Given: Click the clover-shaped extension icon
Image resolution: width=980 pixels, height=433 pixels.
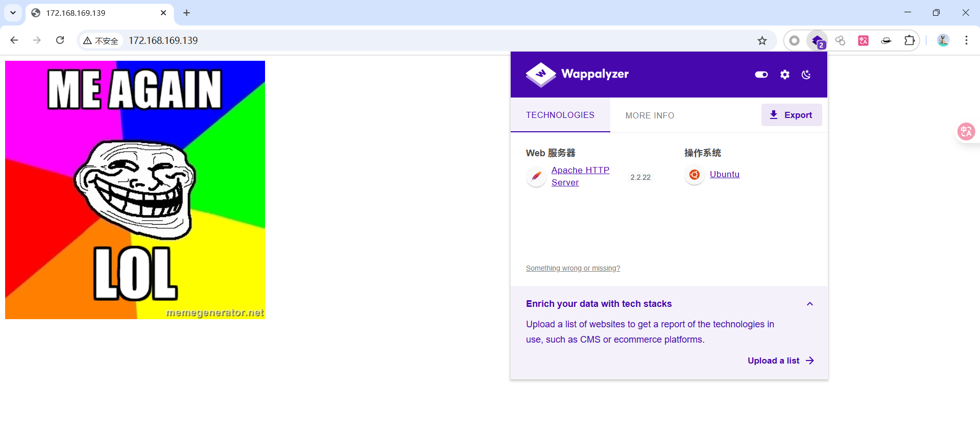Looking at the screenshot, I should coord(840,41).
